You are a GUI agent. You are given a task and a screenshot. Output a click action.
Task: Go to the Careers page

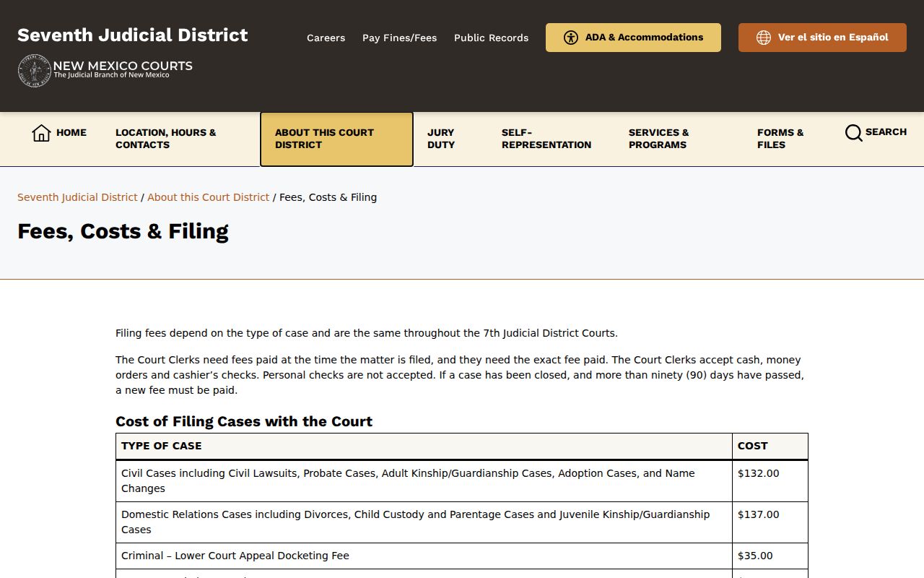tap(326, 38)
